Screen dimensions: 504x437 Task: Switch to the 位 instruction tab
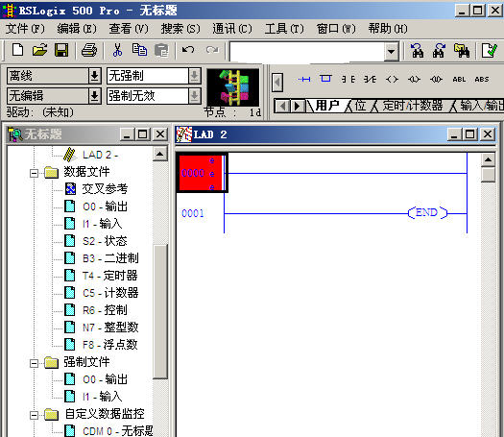pos(360,106)
